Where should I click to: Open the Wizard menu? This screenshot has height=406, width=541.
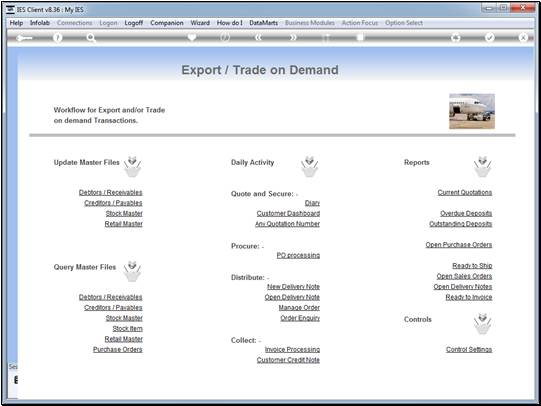pyautogui.click(x=200, y=23)
